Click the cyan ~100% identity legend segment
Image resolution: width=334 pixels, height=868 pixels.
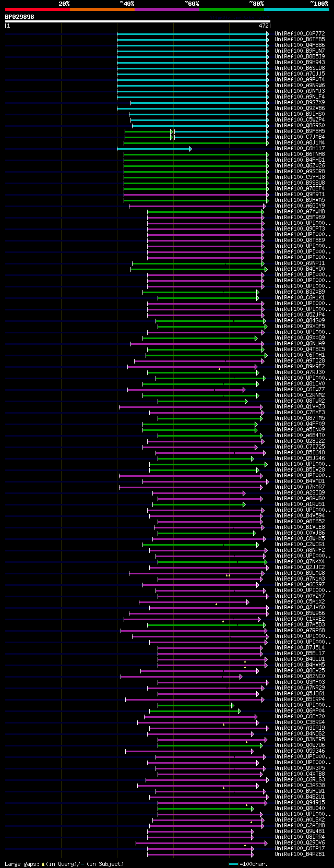pyautogui.click(x=296, y=9)
